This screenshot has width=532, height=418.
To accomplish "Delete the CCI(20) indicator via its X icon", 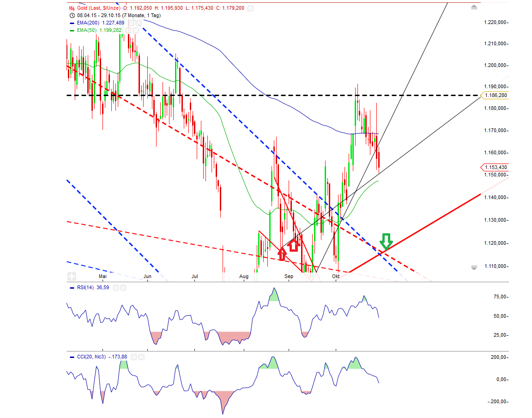I will click(x=140, y=357).
